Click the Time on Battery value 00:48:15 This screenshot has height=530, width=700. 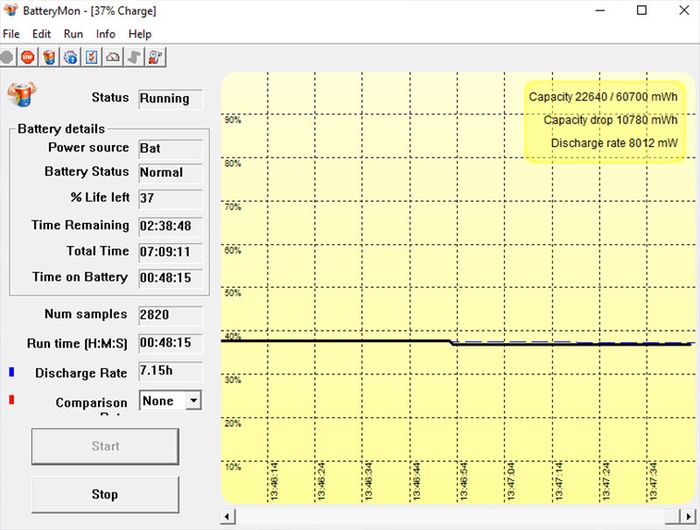[171, 278]
